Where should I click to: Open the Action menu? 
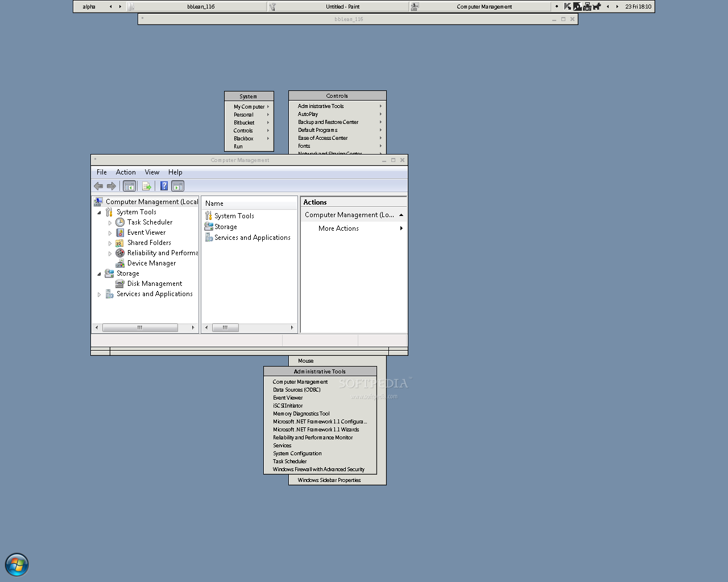pos(126,172)
